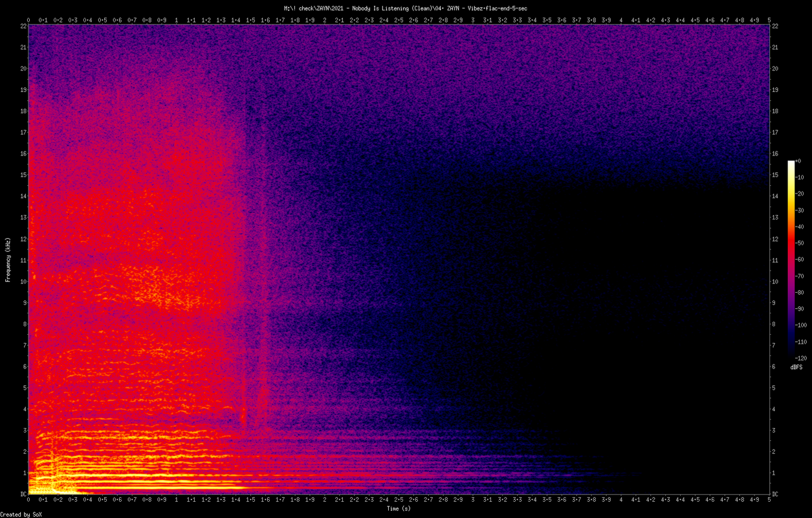Click the '-10' value on the dBFS legend
Screen dimensions: 812x518
point(799,177)
